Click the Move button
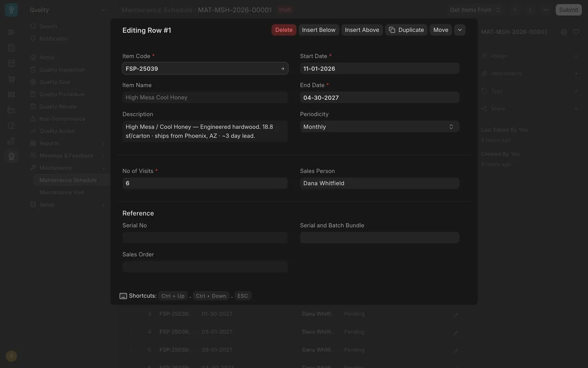588x368 pixels. click(x=441, y=30)
